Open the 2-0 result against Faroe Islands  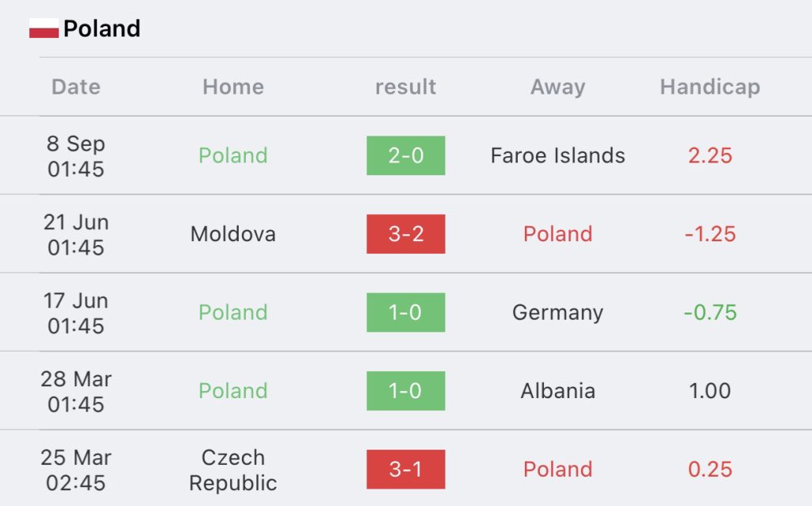(406, 155)
